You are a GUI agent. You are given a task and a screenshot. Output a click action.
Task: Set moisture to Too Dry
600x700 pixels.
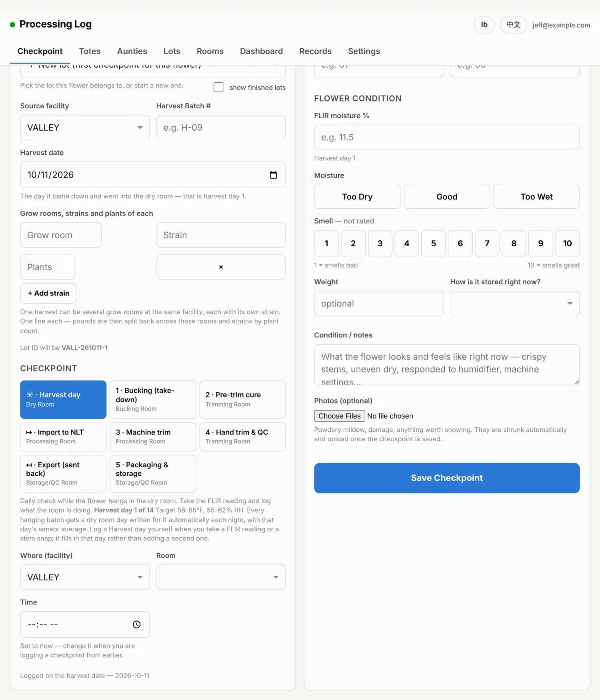coord(357,196)
